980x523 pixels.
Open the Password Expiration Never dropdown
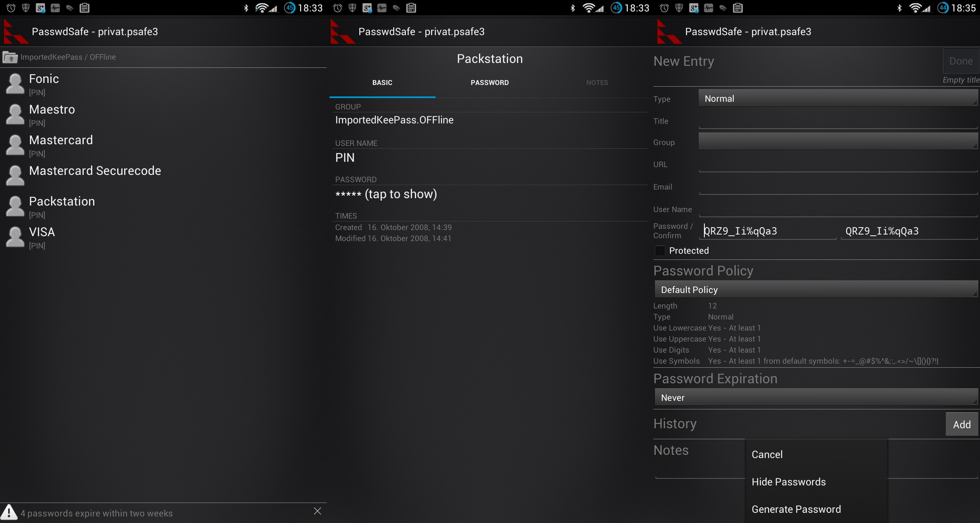(816, 397)
